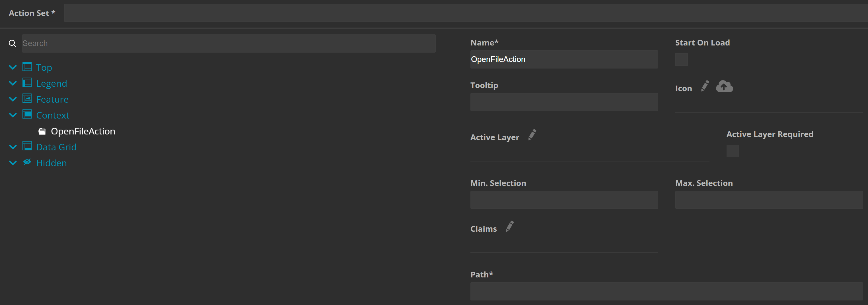
Task: Toggle the Active Layer Required checkbox
Action: tap(733, 151)
